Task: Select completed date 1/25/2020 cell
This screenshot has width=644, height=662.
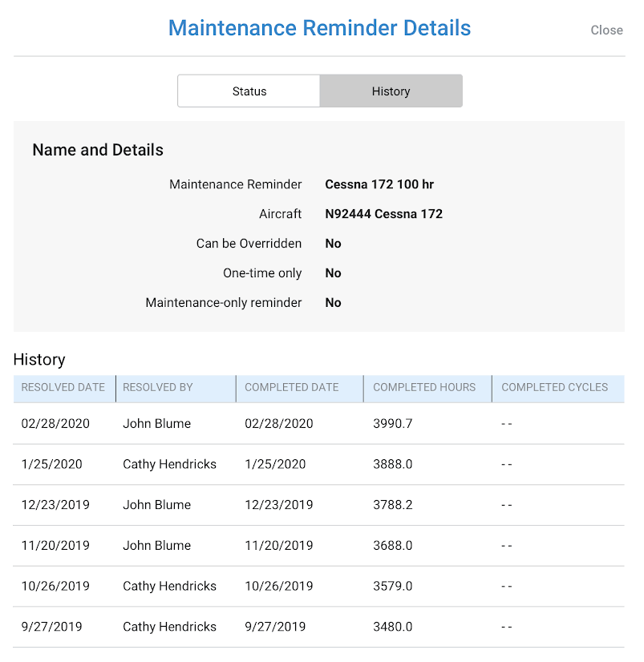Action: click(x=275, y=464)
